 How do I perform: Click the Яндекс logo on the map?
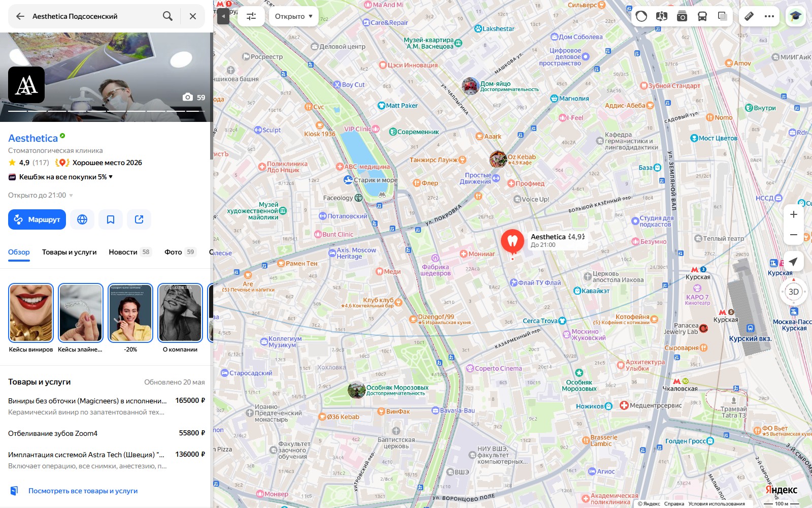pyautogui.click(x=781, y=490)
